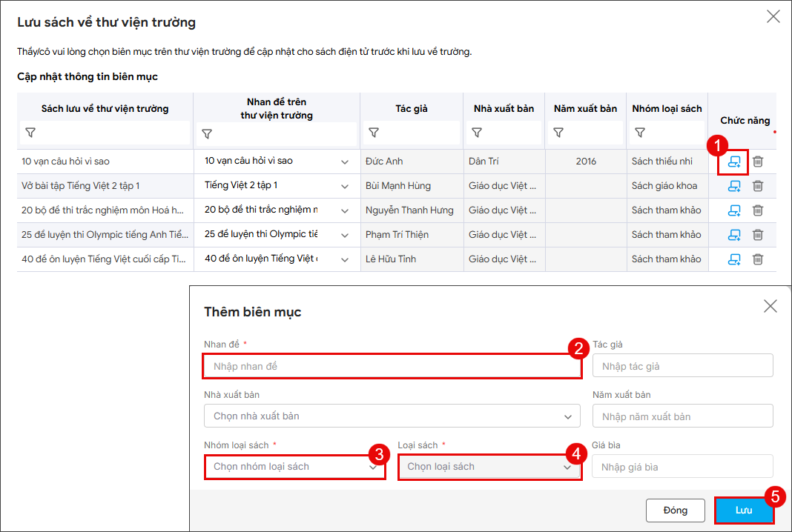Focus the Nhập nhan đề input field
The width and height of the screenshot is (792, 532).
(x=392, y=367)
